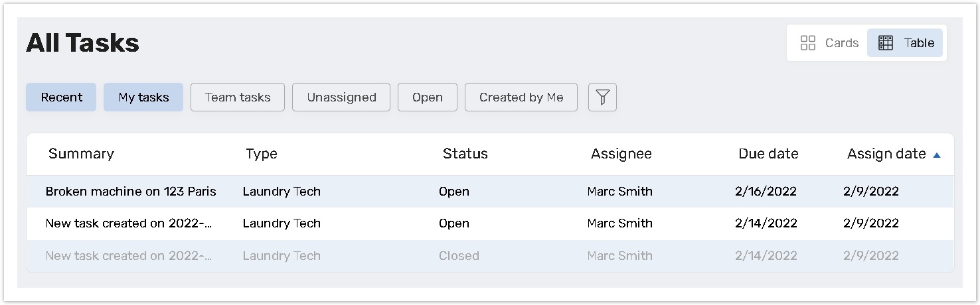Enable the Created by Me filter
Screen dimensions: 980x305
click(x=521, y=97)
